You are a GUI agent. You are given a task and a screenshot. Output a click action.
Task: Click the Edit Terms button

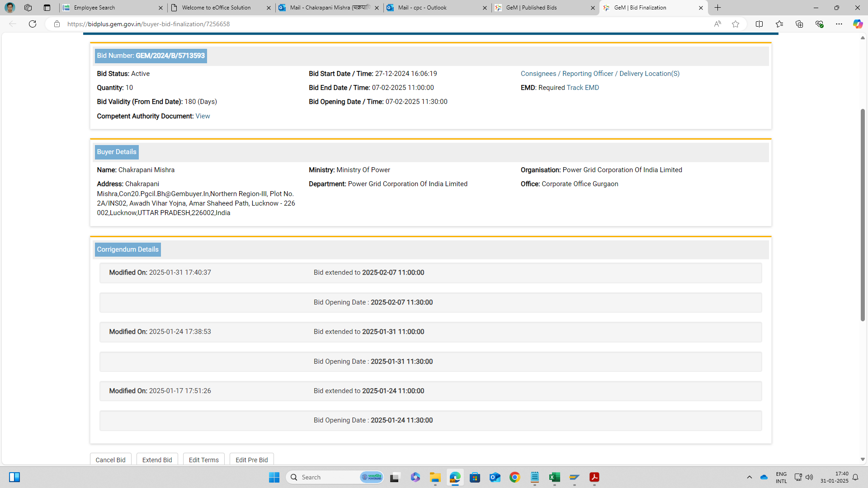[203, 460]
